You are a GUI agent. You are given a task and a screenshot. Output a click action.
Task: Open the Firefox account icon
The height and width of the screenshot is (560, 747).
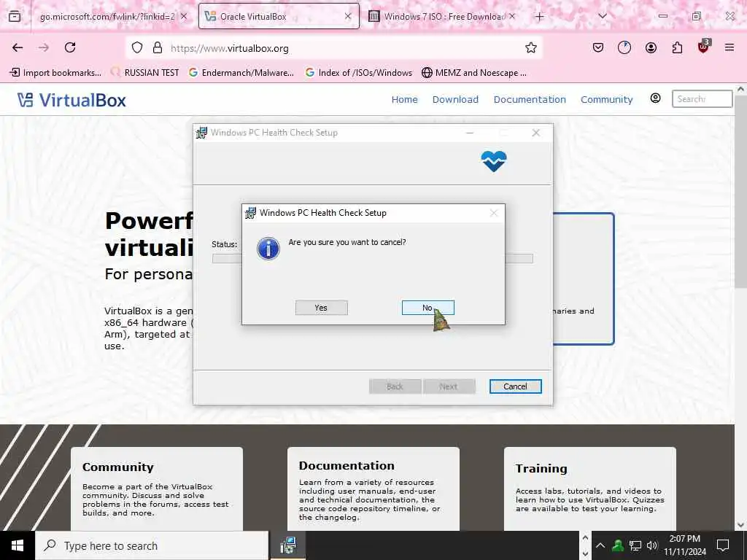pos(651,47)
